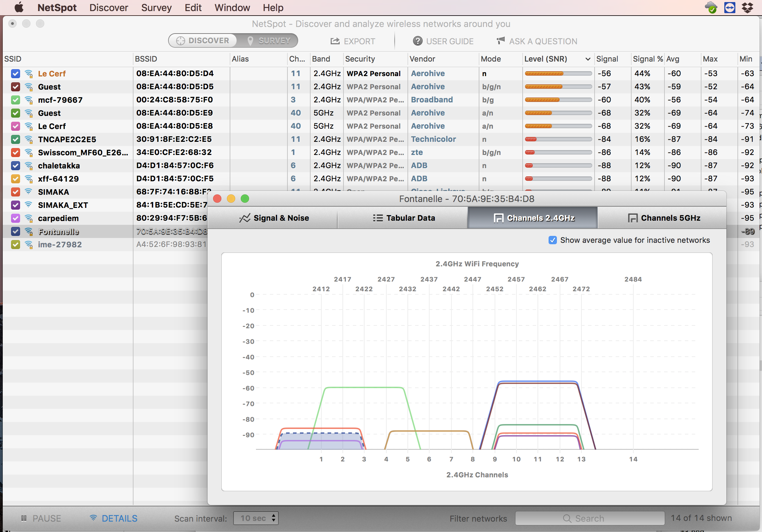Open the USER GUIDE
The width and height of the screenshot is (762, 532).
[443, 41]
